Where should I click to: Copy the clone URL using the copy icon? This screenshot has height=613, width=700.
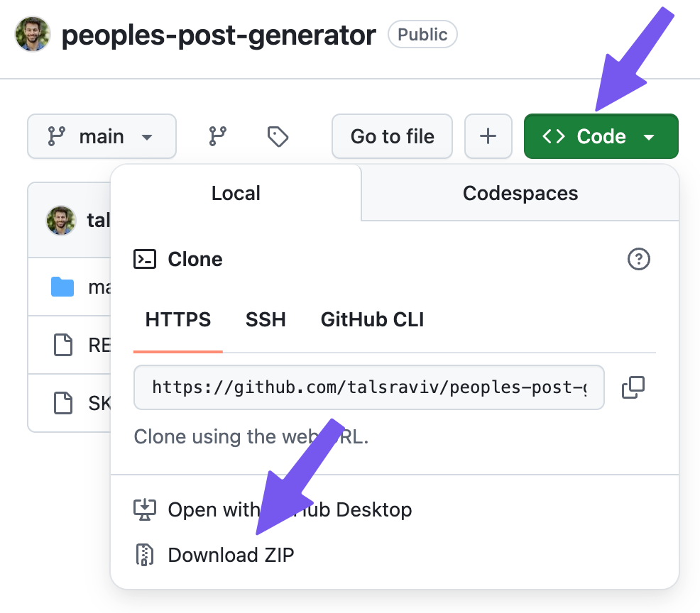pyautogui.click(x=633, y=387)
